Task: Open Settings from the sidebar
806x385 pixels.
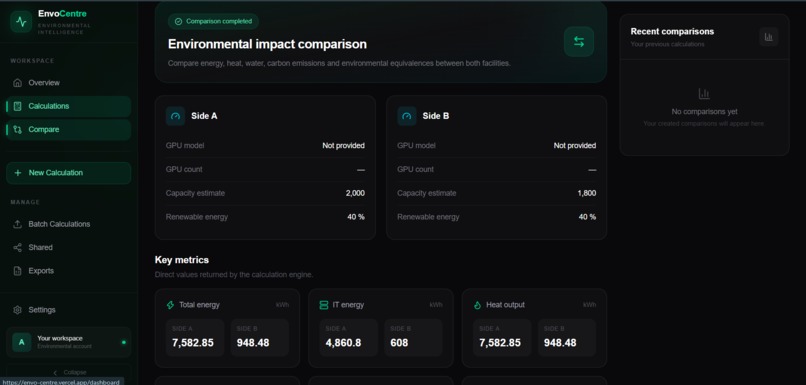Action: (x=69, y=310)
